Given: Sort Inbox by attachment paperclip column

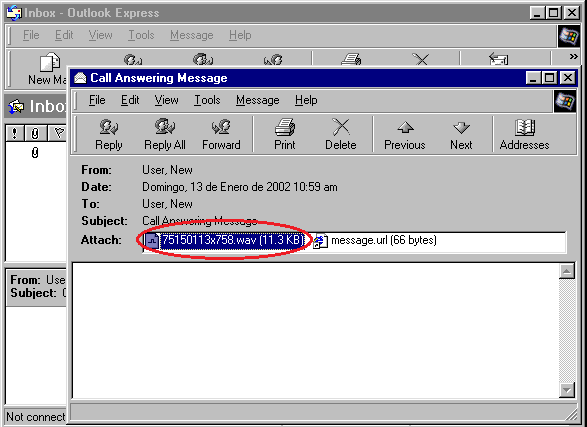Looking at the screenshot, I should click(35, 133).
